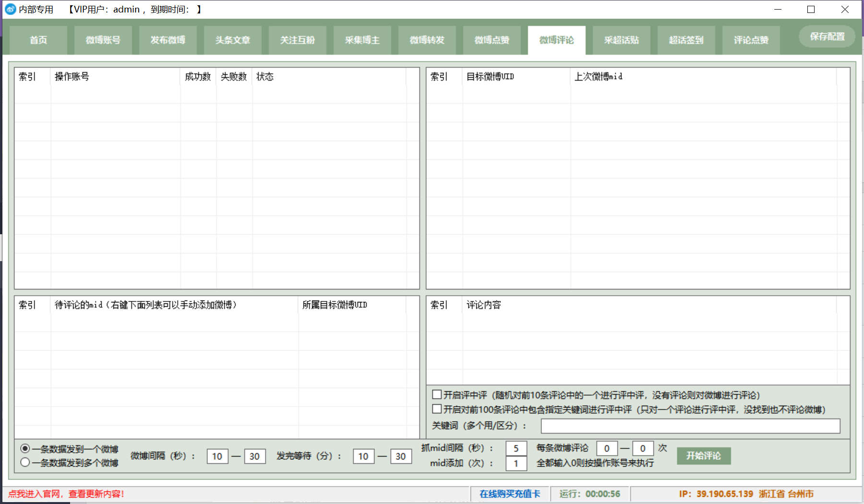Go to the 发布微博 tab
Screen dimensions: 864x504
click(x=168, y=40)
